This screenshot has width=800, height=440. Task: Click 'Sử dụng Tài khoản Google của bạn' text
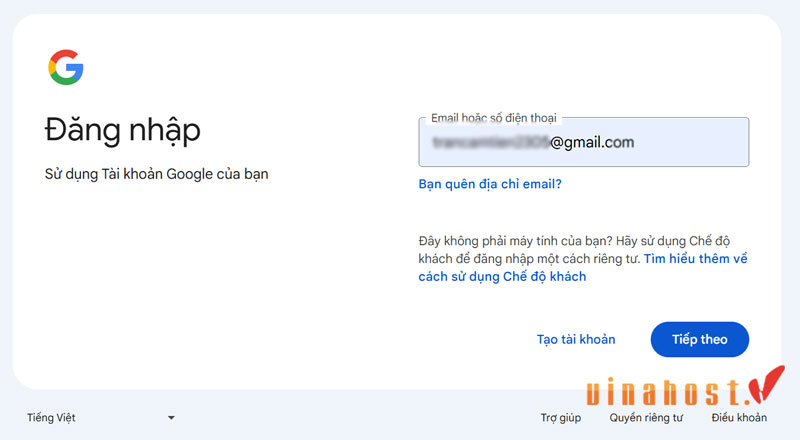coord(157,174)
